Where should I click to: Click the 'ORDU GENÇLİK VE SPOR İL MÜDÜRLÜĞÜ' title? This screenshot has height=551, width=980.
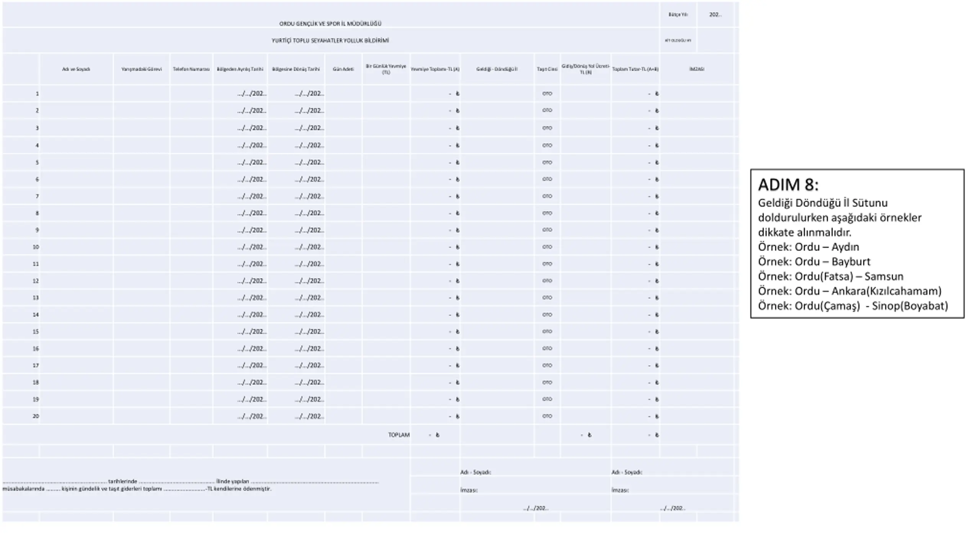(x=330, y=23)
